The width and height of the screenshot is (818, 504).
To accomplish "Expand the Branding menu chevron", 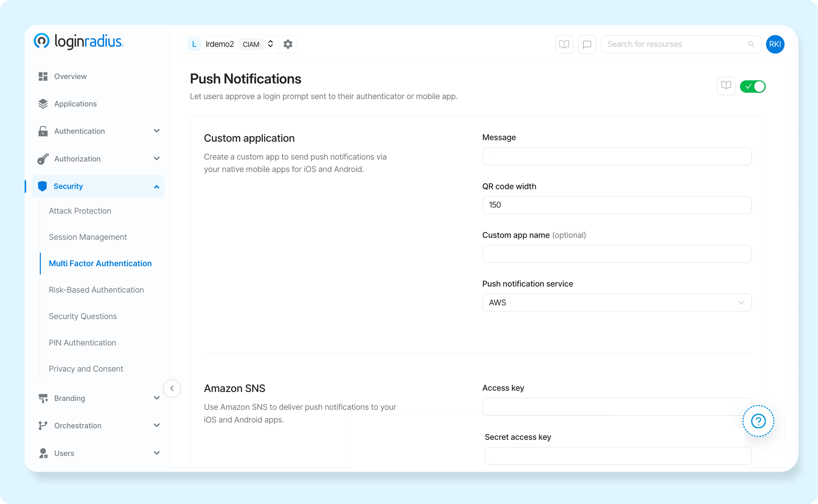I will click(156, 398).
